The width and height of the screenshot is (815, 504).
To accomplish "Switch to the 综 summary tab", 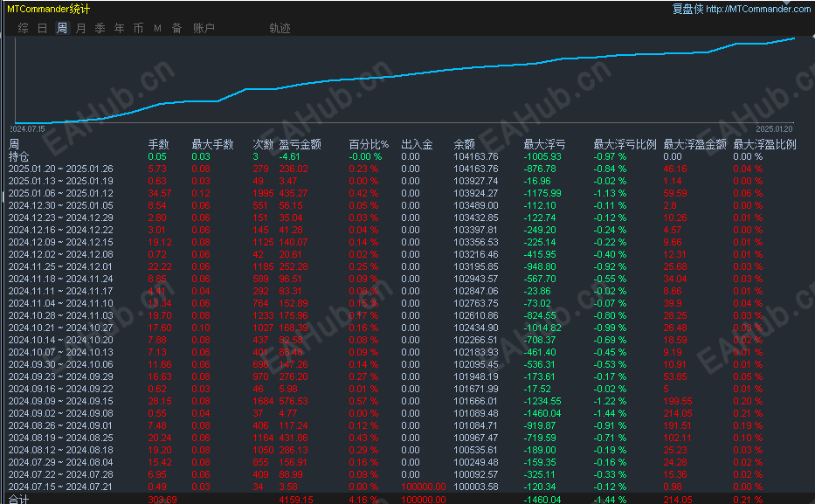I will click(23, 28).
